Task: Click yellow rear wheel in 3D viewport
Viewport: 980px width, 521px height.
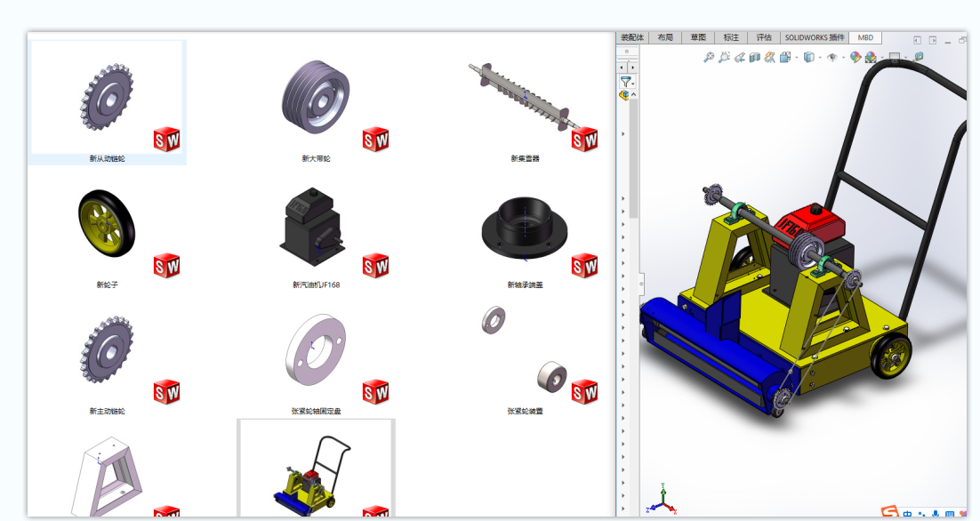Action: click(x=892, y=357)
